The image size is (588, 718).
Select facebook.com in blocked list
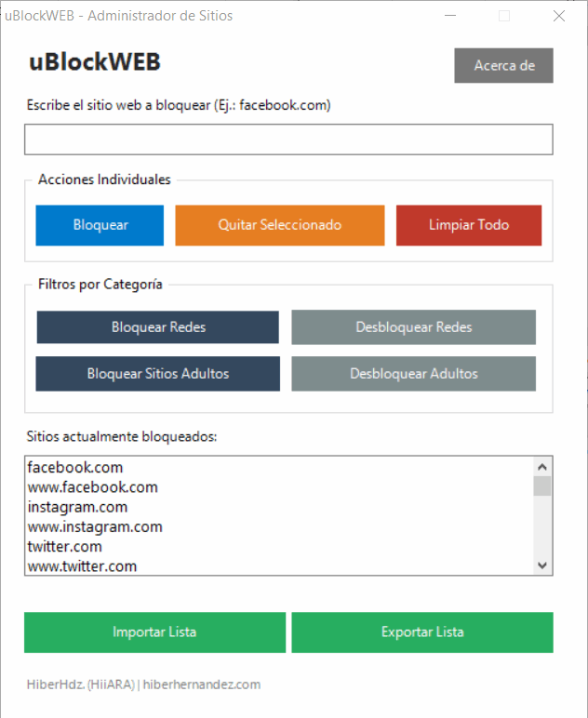[75, 467]
